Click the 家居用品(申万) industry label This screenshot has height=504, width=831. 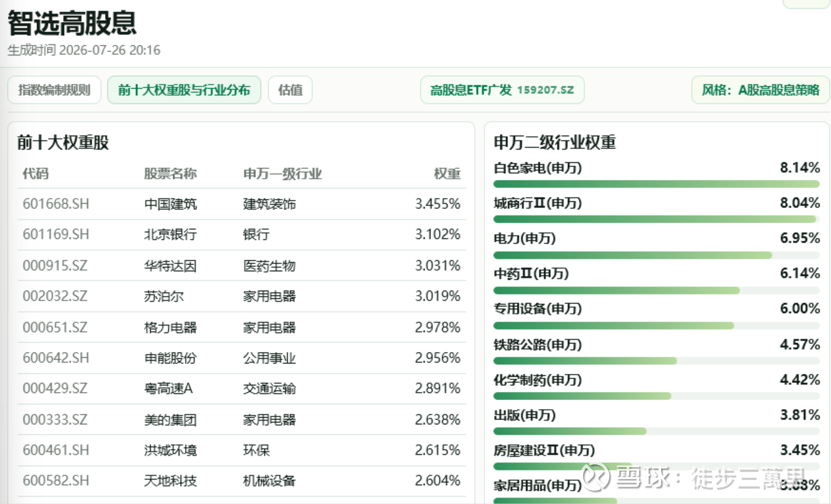coord(538,485)
